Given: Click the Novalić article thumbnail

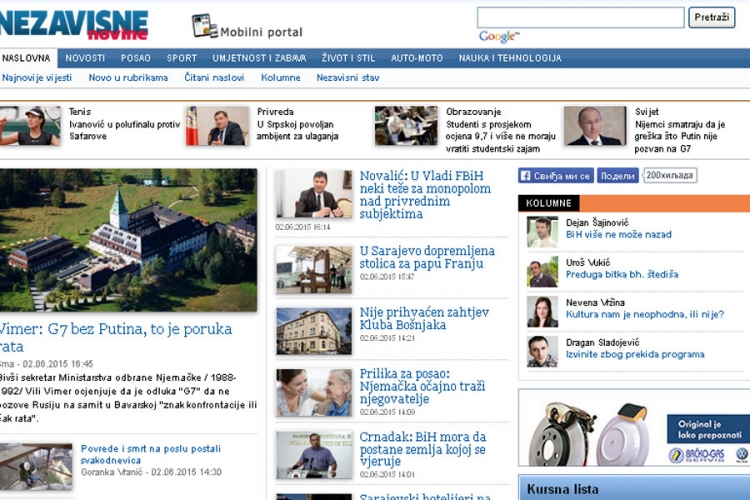Looking at the screenshot, I should pyautogui.click(x=314, y=194).
